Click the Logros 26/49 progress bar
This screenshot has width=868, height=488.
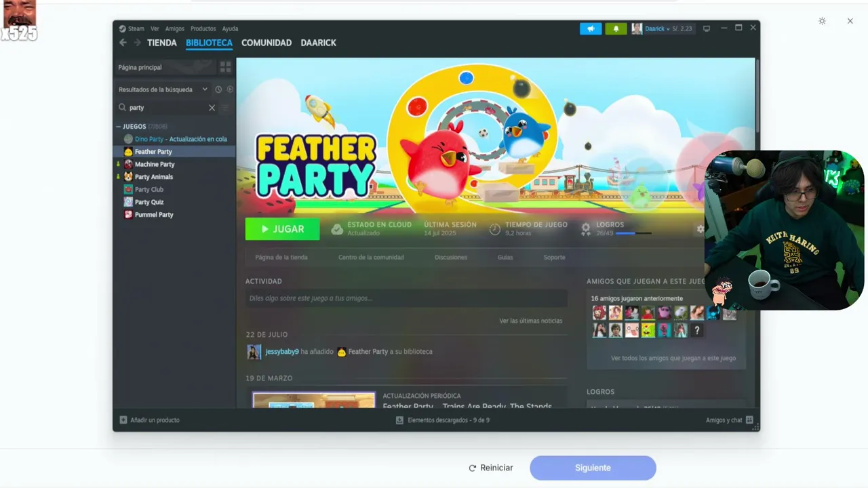(x=633, y=233)
